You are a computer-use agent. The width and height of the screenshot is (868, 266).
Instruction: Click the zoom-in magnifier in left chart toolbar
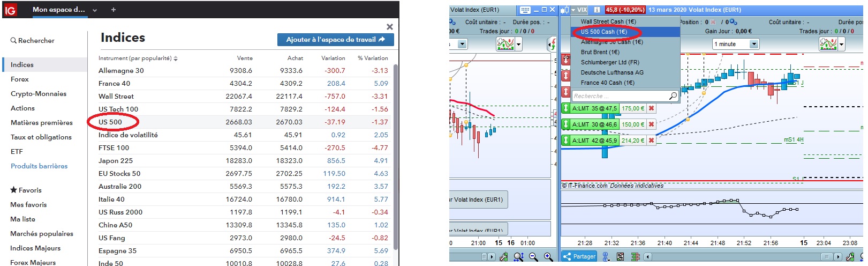(x=548, y=257)
